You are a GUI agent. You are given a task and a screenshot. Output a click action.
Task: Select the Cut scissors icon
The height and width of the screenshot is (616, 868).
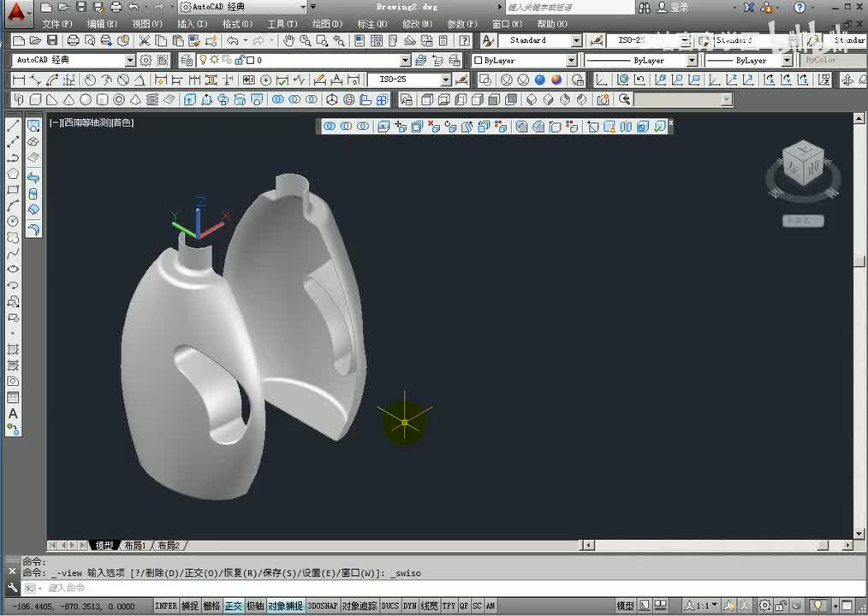(x=144, y=40)
